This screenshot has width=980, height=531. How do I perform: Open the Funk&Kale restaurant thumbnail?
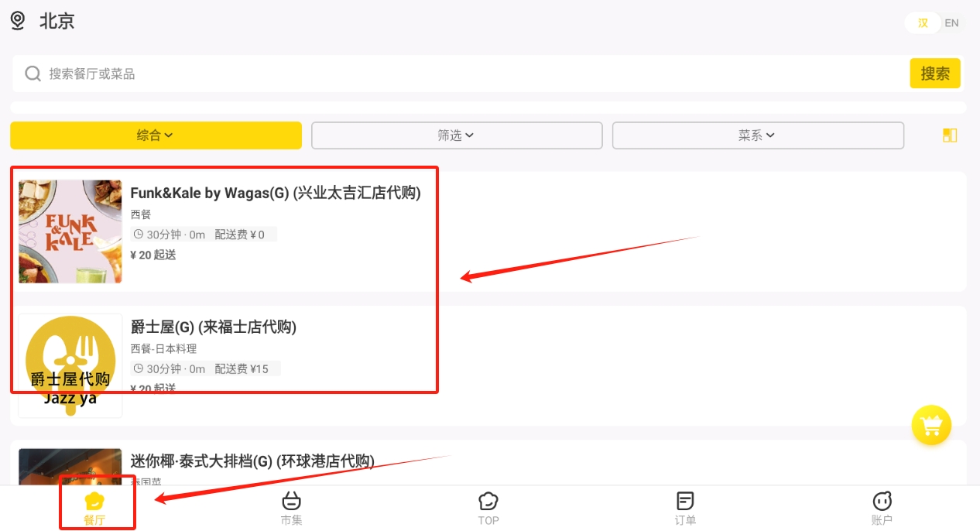tap(70, 231)
